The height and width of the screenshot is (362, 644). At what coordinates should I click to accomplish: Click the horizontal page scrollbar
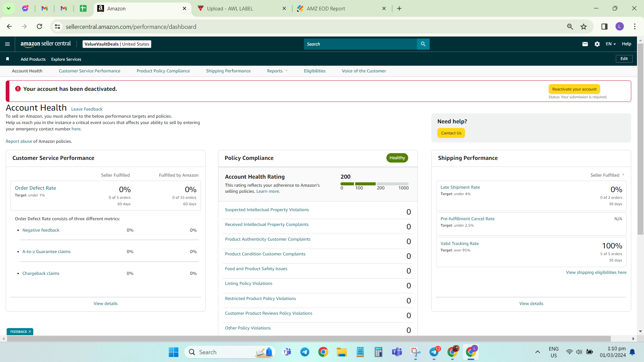click(x=309, y=339)
